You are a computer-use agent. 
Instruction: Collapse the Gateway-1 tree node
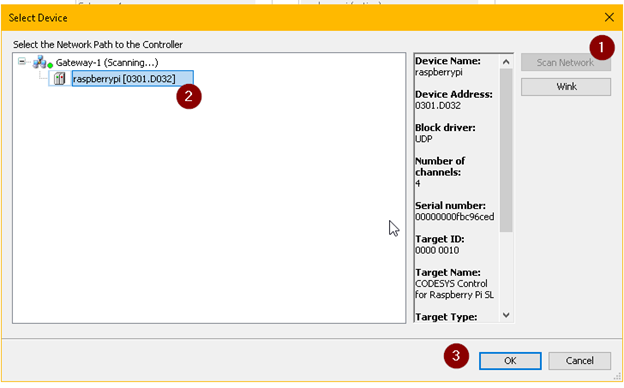pyautogui.click(x=22, y=61)
